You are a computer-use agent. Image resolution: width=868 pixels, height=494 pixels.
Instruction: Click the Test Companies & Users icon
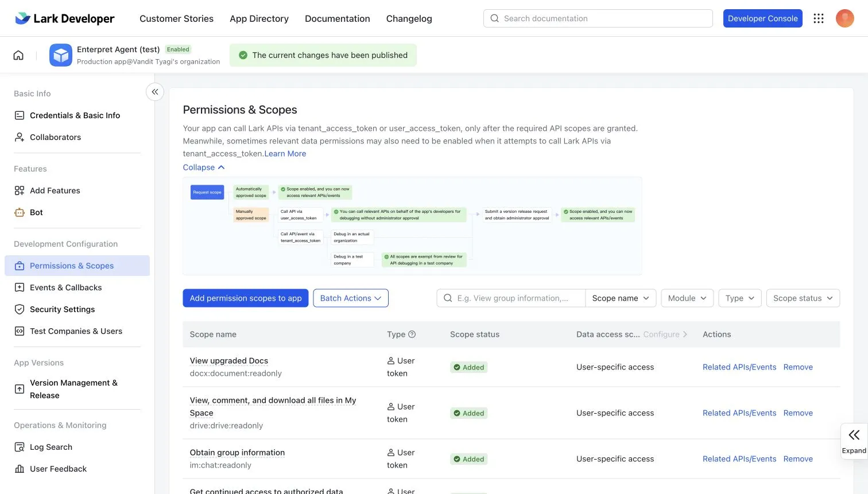(20, 331)
